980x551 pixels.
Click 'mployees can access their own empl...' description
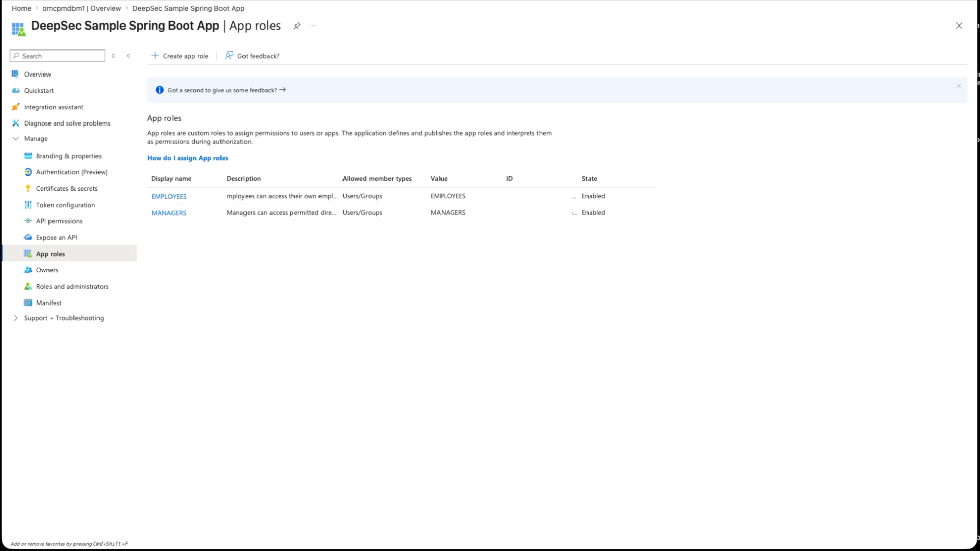[x=282, y=196]
